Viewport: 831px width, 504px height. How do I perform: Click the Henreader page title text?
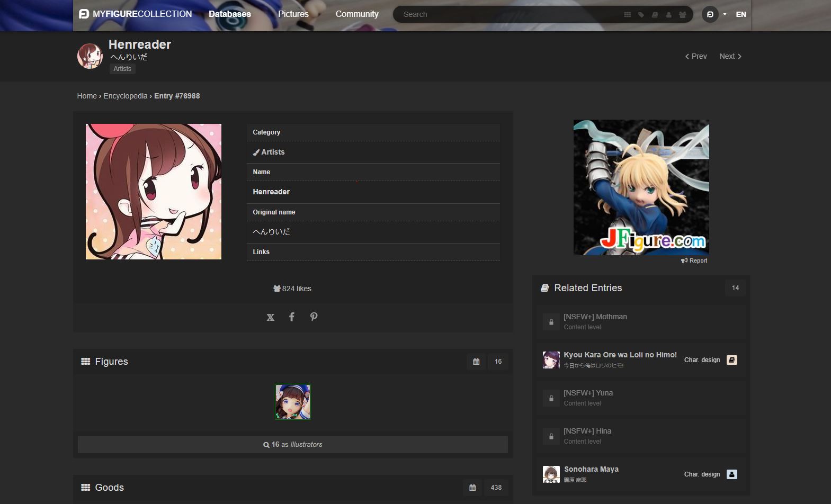[x=140, y=44]
